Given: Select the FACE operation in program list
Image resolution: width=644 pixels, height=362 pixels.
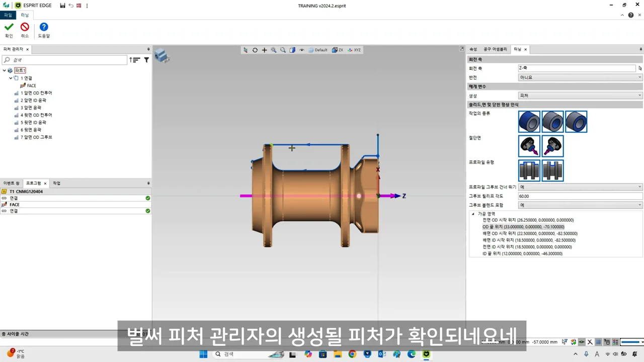Looking at the screenshot, I should tap(75, 205).
